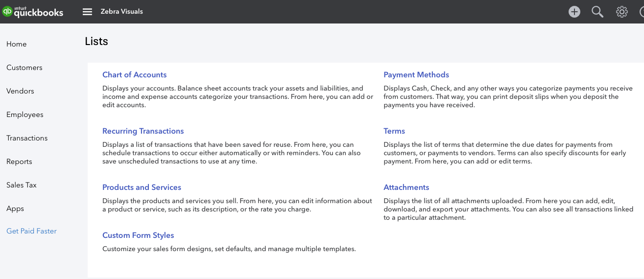The image size is (644, 279).
Task: Open Recurring Transactions list
Action: tap(143, 131)
